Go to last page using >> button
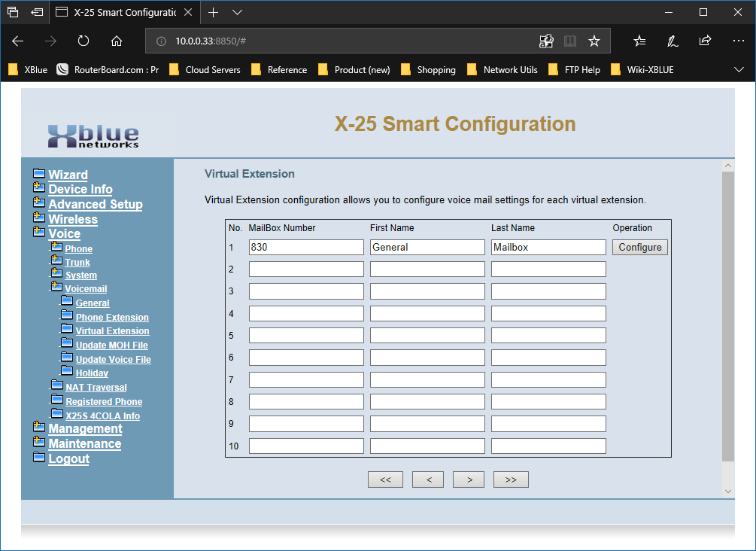The width and height of the screenshot is (756, 551). tap(511, 479)
